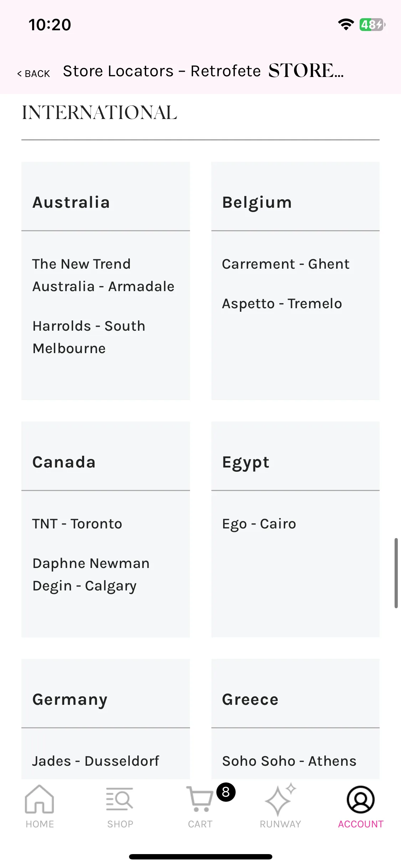Select Ego - Cairo store
The image size is (401, 868).
pyautogui.click(x=259, y=524)
